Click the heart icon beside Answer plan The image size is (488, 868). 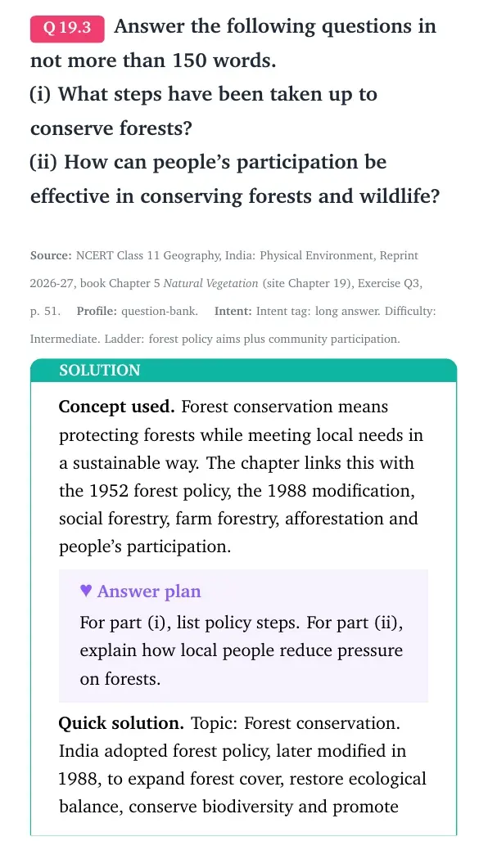click(85, 591)
